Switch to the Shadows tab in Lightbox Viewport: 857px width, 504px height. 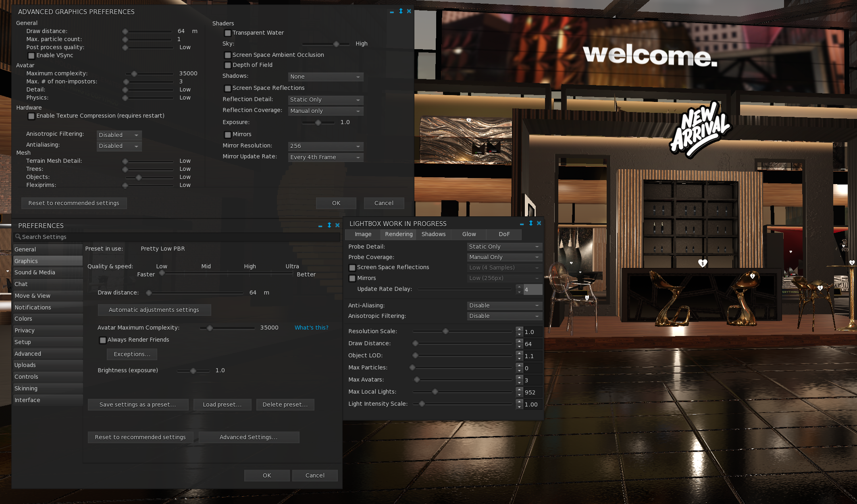[433, 234]
